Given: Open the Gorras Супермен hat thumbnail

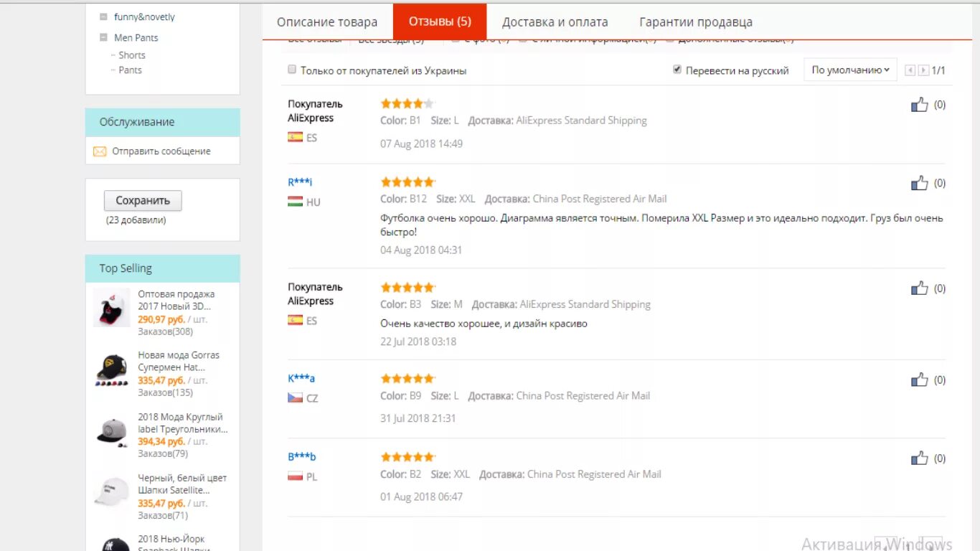Looking at the screenshot, I should (x=112, y=369).
